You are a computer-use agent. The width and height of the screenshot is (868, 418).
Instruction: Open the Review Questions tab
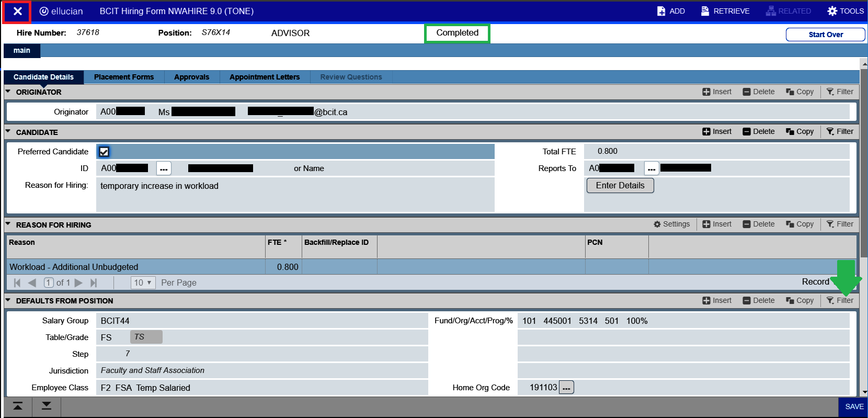[351, 77]
